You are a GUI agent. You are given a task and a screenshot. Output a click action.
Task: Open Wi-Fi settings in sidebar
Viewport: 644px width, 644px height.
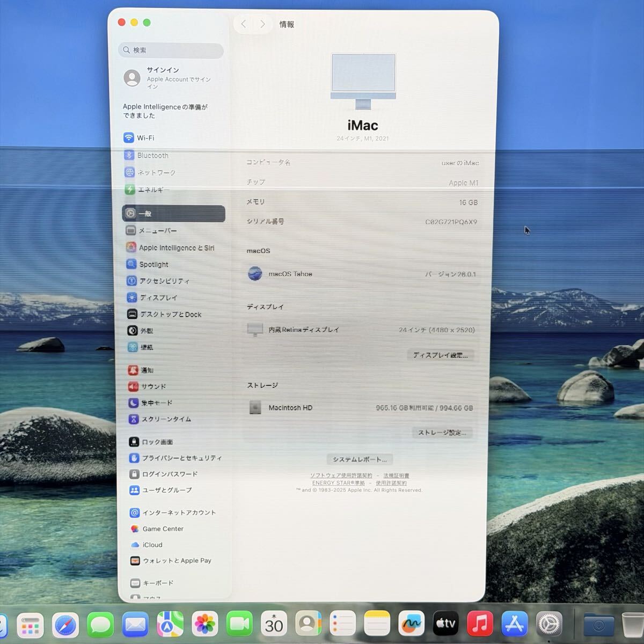[145, 138]
